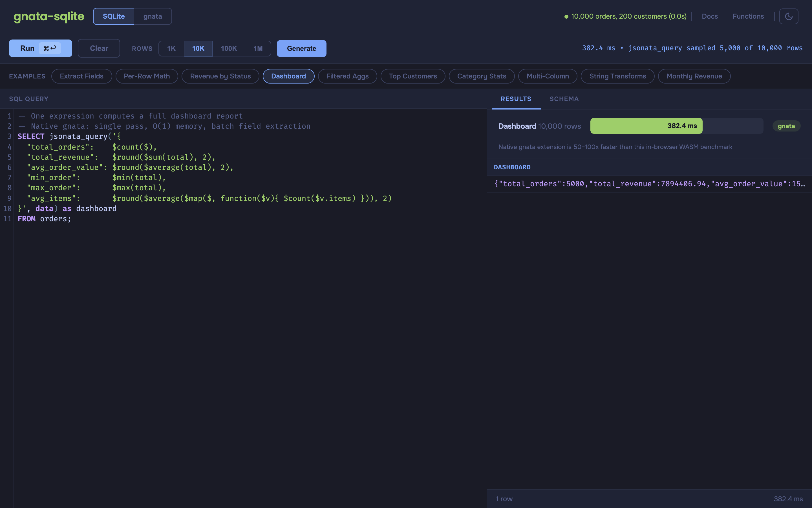Clear the query editor
The height and width of the screenshot is (508, 812).
click(99, 48)
